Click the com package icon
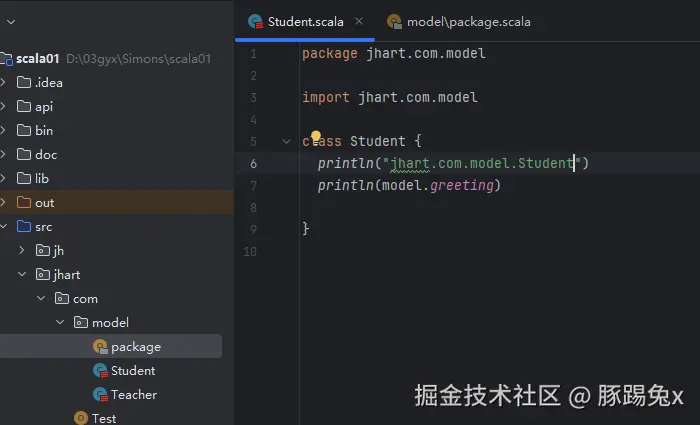700x425 pixels. pyautogui.click(x=62, y=298)
